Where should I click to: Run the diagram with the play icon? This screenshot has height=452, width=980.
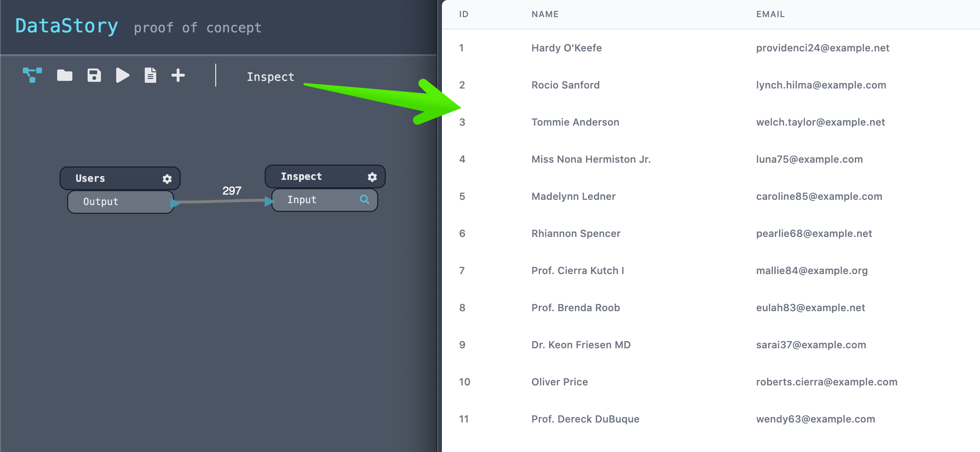(x=123, y=75)
